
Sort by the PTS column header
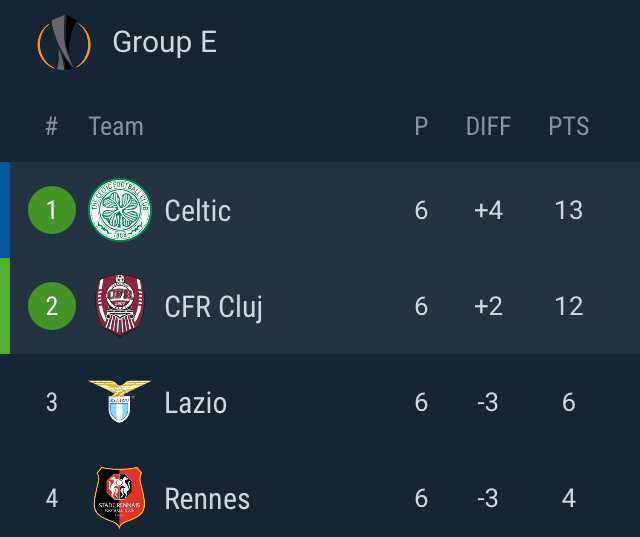(x=569, y=126)
